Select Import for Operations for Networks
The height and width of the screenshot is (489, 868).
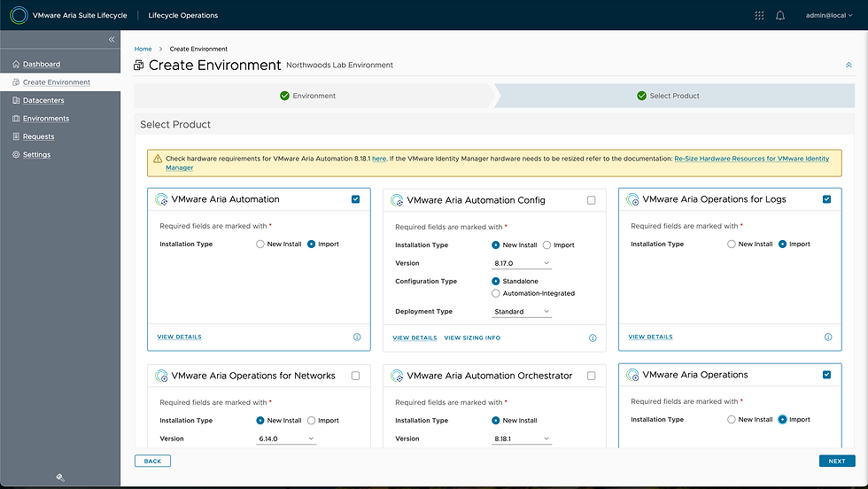click(x=311, y=421)
